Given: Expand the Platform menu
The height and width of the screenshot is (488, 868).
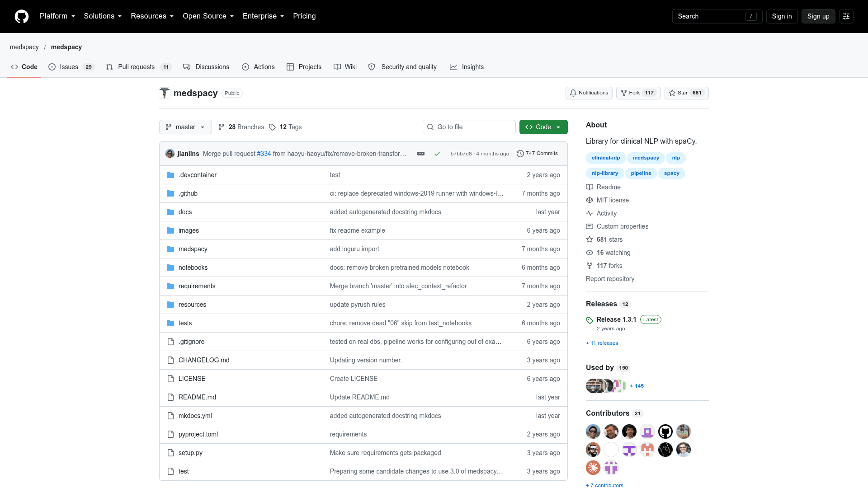Looking at the screenshot, I should coord(57,16).
